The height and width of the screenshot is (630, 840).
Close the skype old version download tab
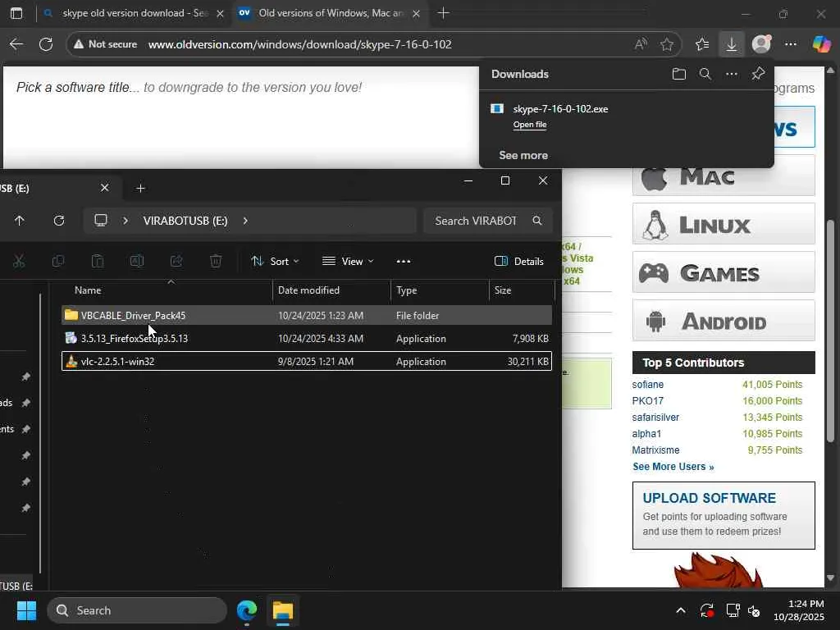pyautogui.click(x=220, y=13)
